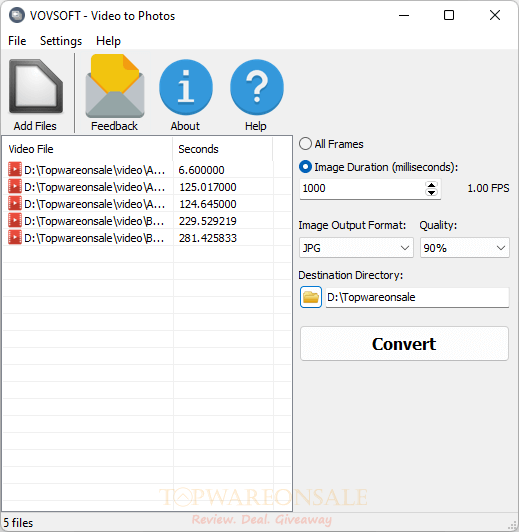Open the Help menu in menu bar
519x532 pixels.
[108, 41]
